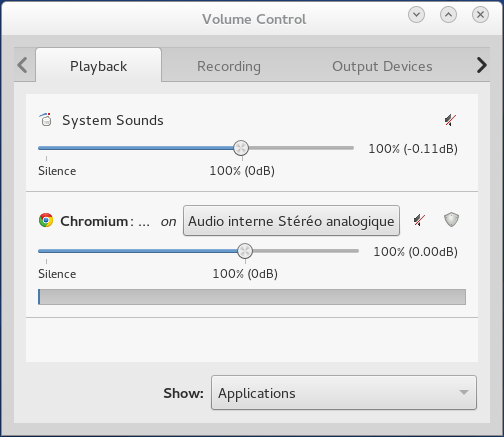Expand the Show Applications combo box

point(344,393)
